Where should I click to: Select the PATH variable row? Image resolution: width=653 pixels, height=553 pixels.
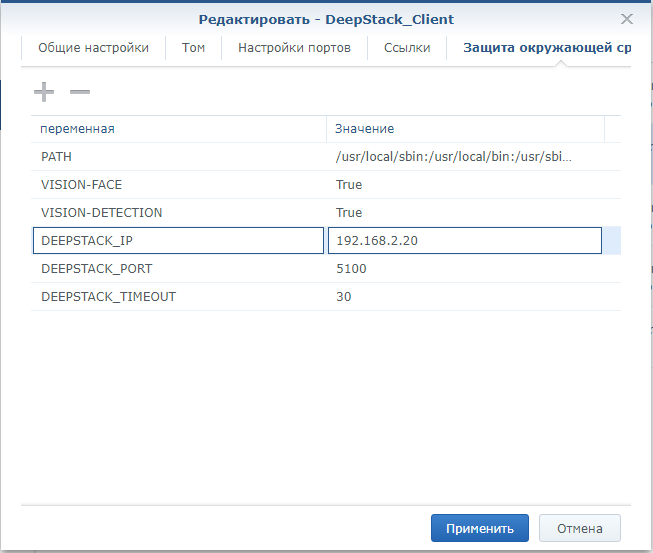tap(326, 157)
